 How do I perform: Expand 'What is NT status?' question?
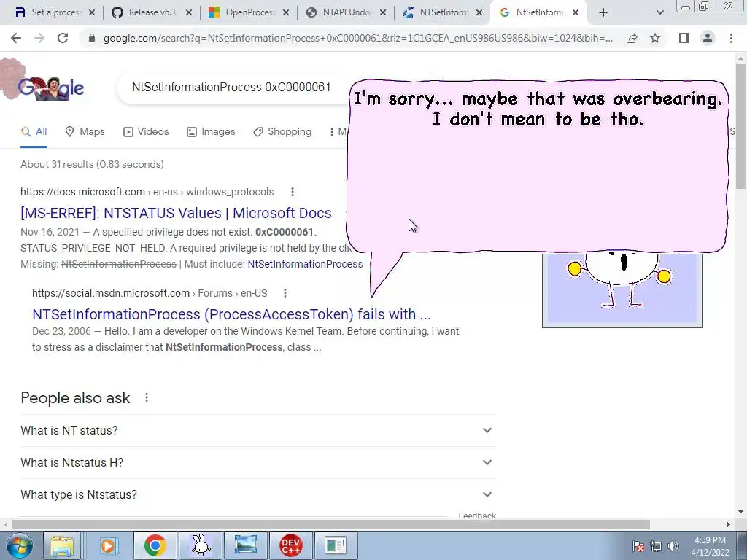258,430
